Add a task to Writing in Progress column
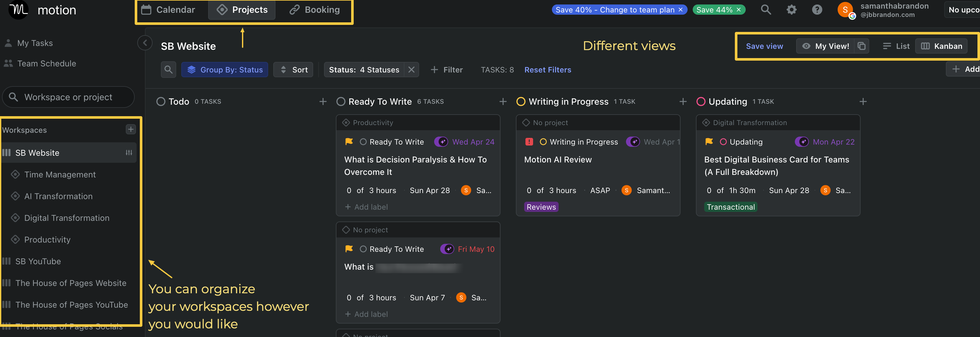This screenshot has width=980, height=337. 682,101
